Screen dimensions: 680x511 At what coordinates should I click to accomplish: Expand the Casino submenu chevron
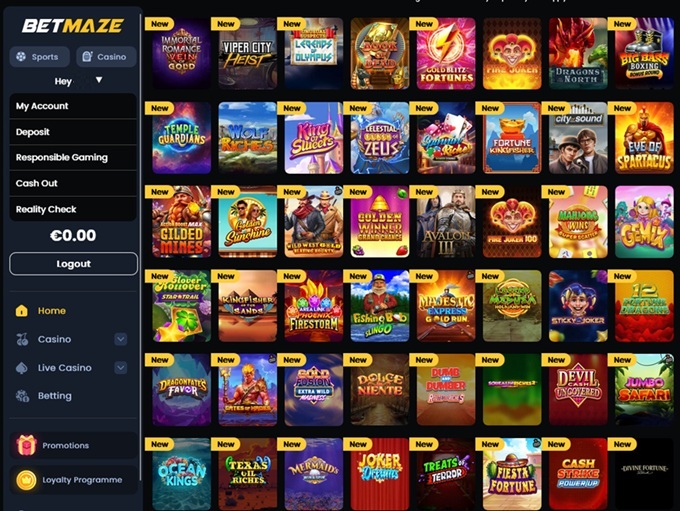tap(121, 339)
